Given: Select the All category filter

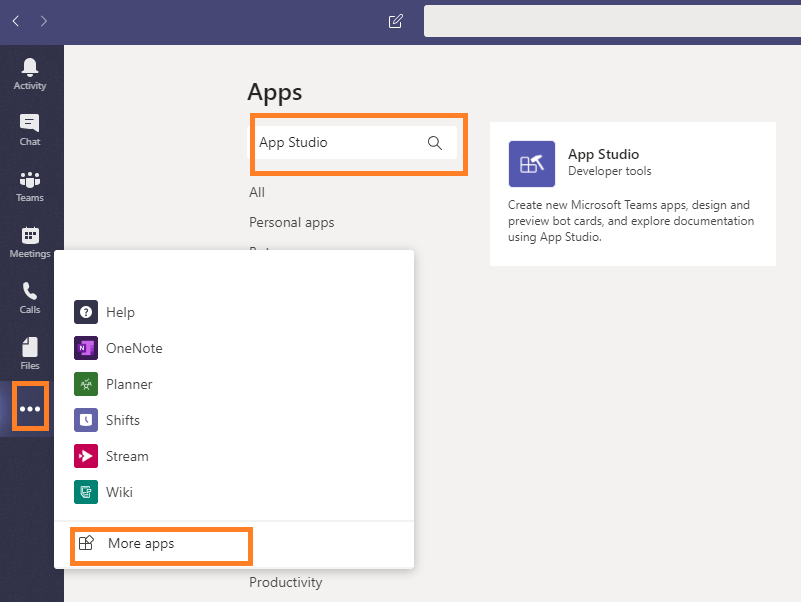Looking at the screenshot, I should [257, 193].
